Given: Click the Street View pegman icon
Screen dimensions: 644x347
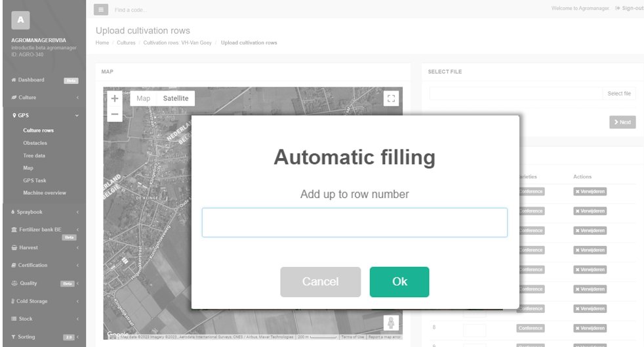Looking at the screenshot, I should coord(391,323).
